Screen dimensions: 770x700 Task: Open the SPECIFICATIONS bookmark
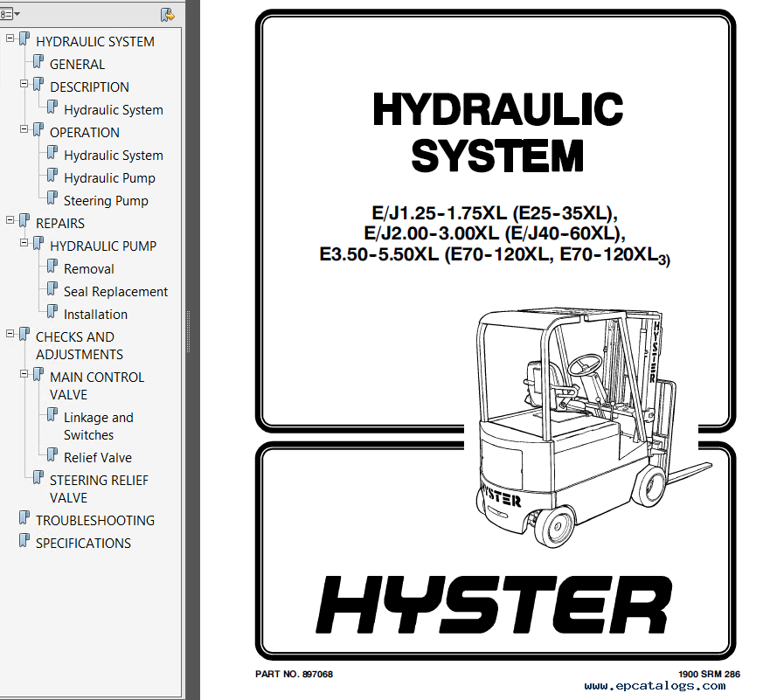(x=84, y=544)
